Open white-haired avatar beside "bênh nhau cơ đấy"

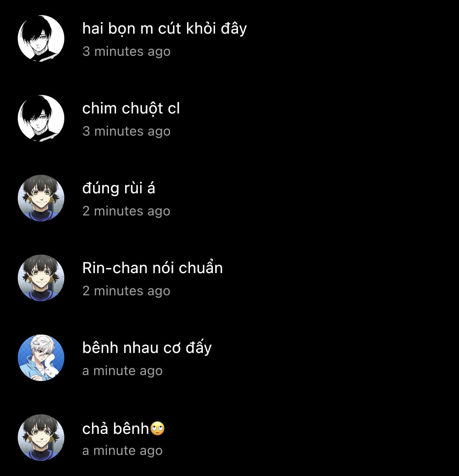point(41,358)
